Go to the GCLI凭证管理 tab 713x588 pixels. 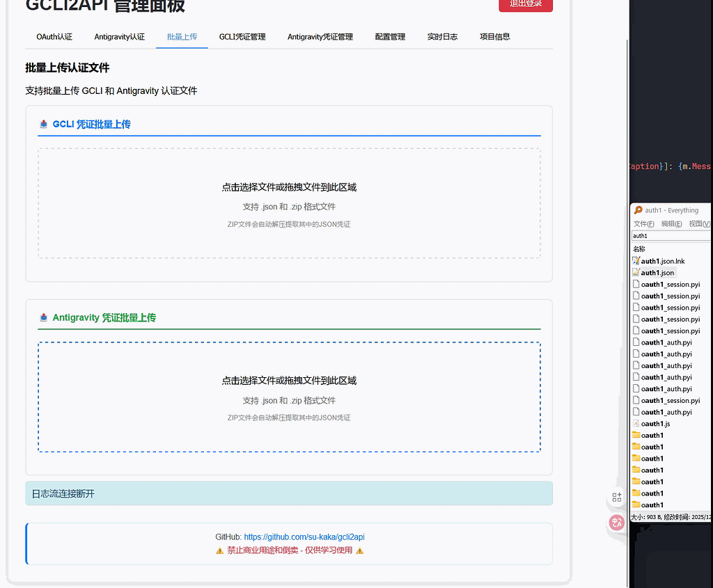click(x=242, y=37)
